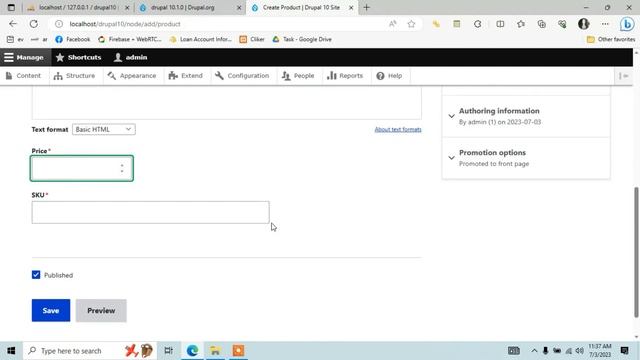640x360 pixels.
Task: Open the Configuration menu
Action: 242,76
